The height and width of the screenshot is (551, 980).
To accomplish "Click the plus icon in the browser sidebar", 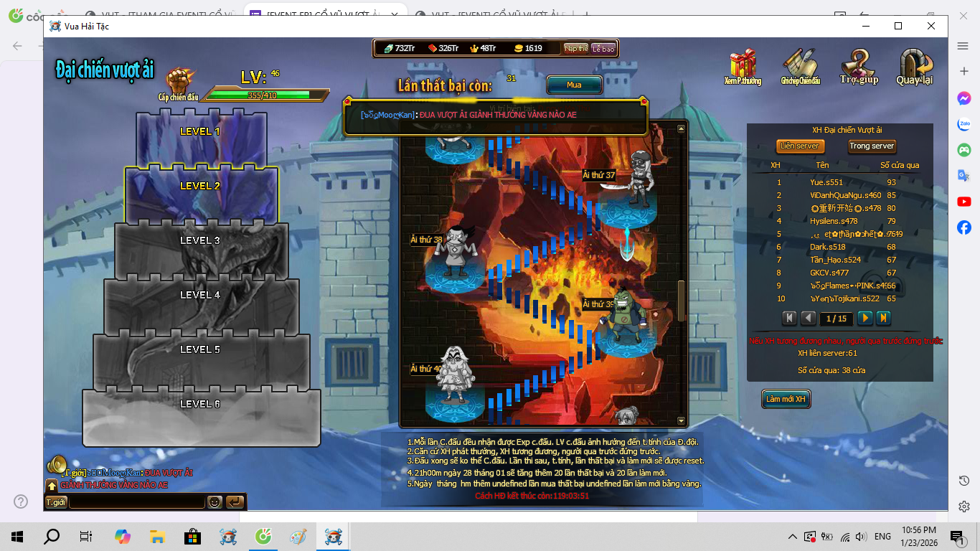I will coord(963,71).
